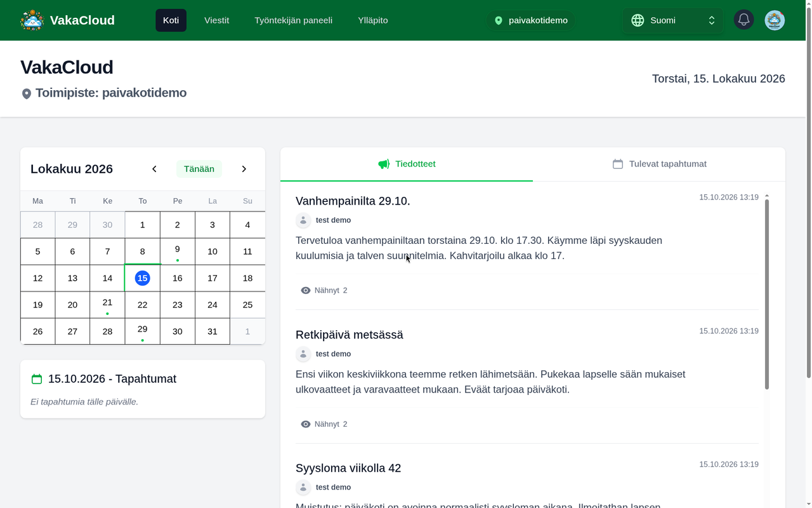Click the VakaCloud logo icon
Image resolution: width=812 pixels, height=508 pixels.
(32, 20)
